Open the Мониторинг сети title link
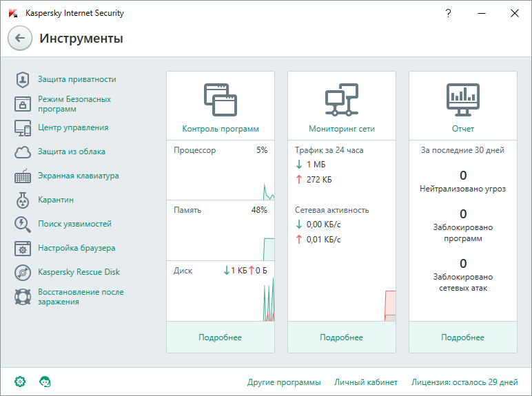532x396 pixels. pyautogui.click(x=342, y=129)
